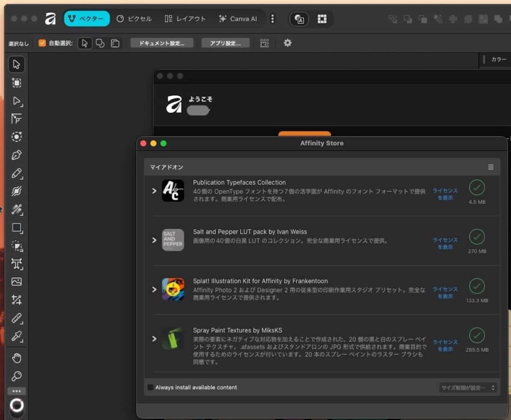The image size is (511, 420).
Task: Select the Move tool in the toolbar
Action: coord(16,64)
